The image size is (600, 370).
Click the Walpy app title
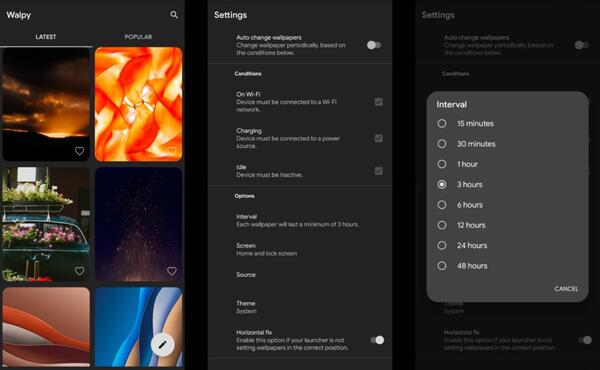(x=18, y=15)
